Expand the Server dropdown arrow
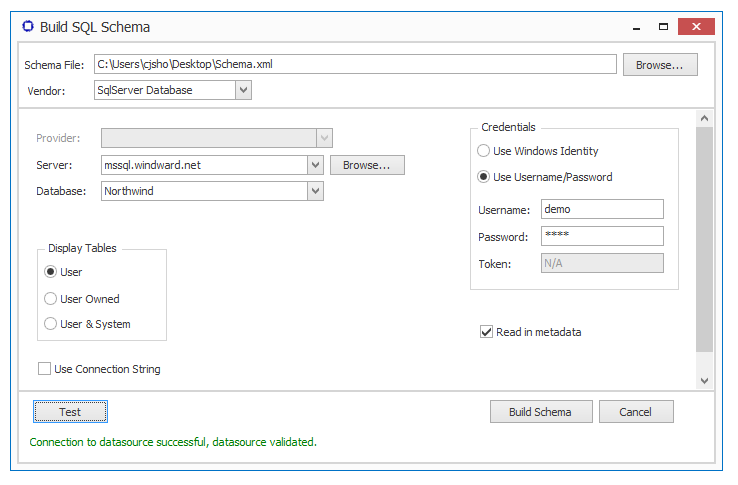Viewport: 738px width, 485px height. (x=315, y=165)
